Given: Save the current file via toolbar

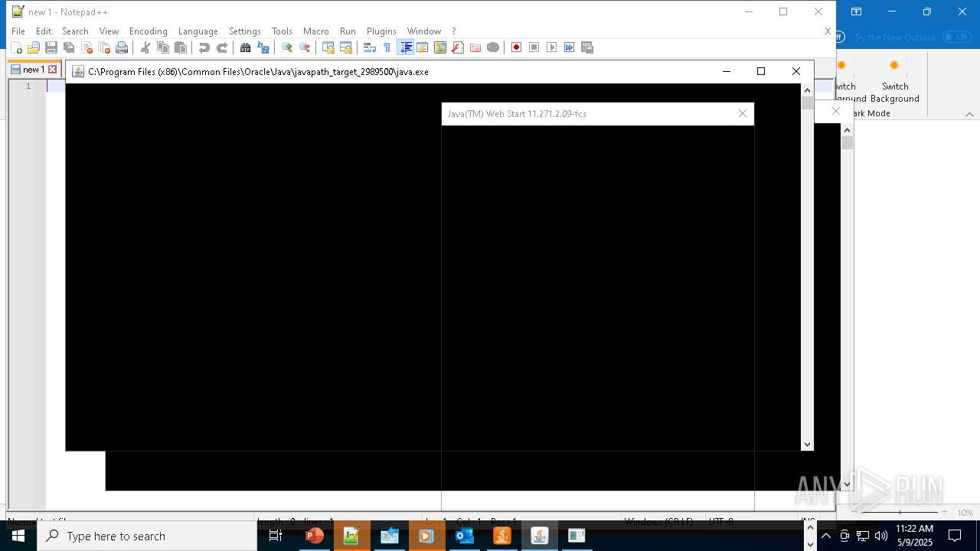Looking at the screenshot, I should point(51,47).
